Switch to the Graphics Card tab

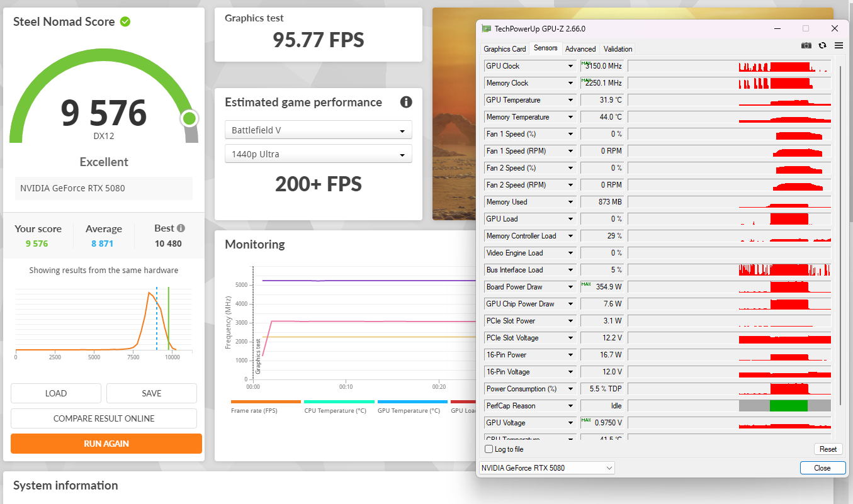tap(505, 49)
